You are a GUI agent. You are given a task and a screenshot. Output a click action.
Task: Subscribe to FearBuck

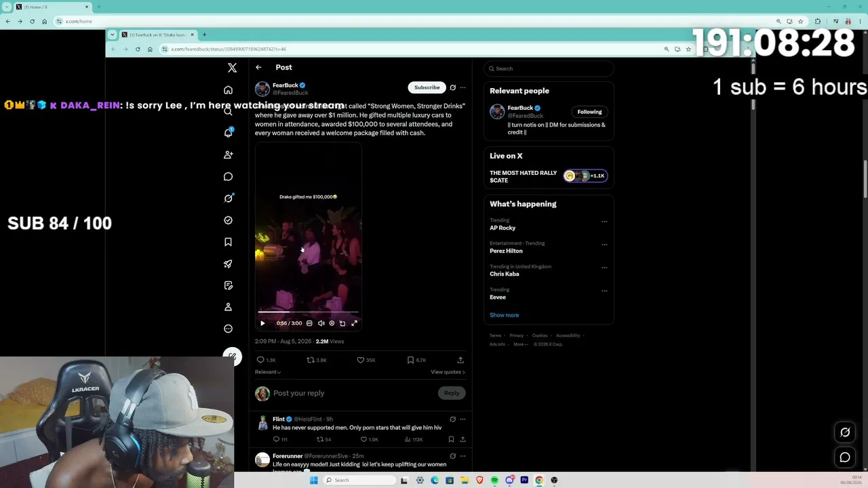click(x=427, y=87)
